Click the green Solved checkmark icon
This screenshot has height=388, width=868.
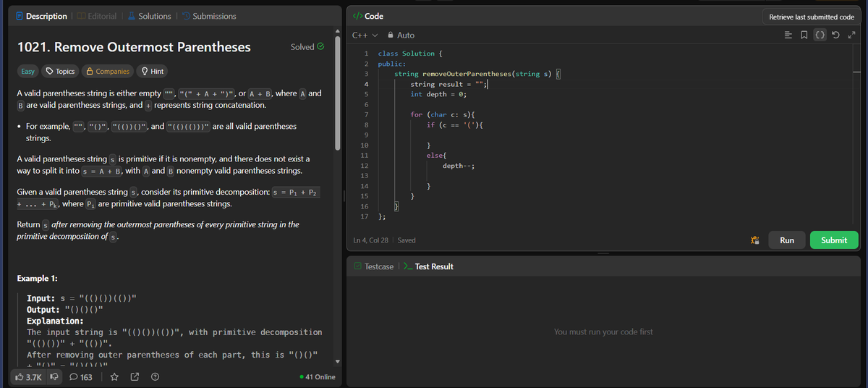[x=320, y=47]
